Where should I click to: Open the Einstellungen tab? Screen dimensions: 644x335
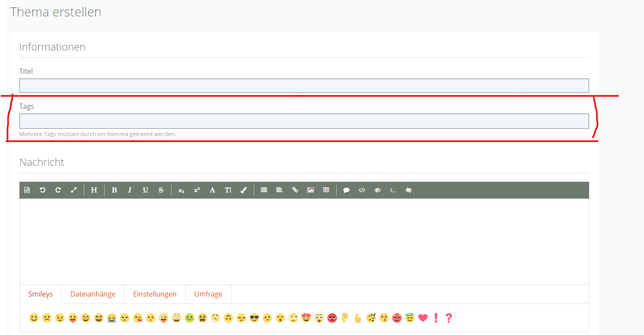[155, 294]
